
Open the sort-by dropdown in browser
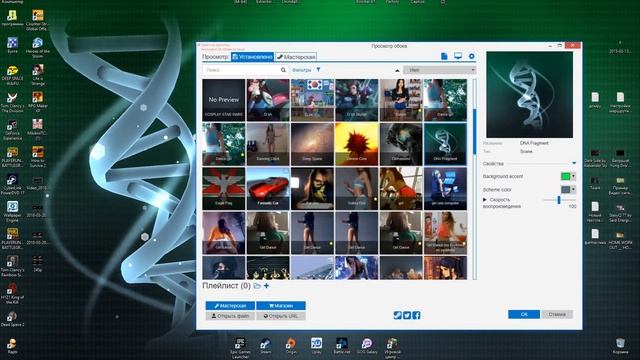coord(440,70)
